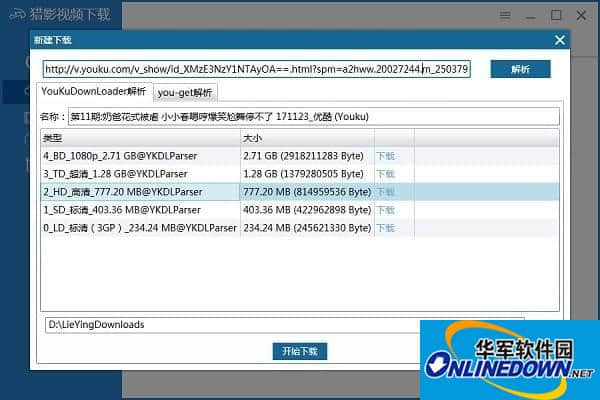The width and height of the screenshot is (600, 400).
Task: Click 下载 link for the 高清 row
Action: pyautogui.click(x=385, y=192)
